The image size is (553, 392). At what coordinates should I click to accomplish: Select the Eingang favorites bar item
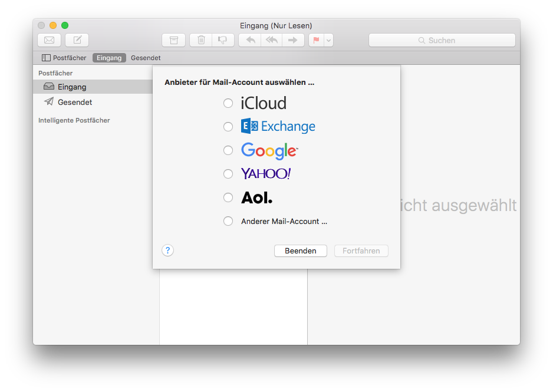coord(109,58)
